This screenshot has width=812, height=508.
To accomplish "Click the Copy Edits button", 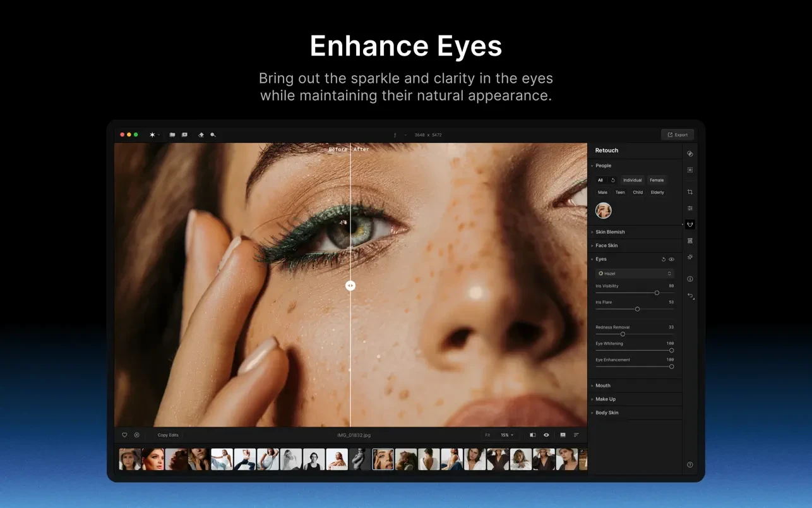I will coord(168,435).
